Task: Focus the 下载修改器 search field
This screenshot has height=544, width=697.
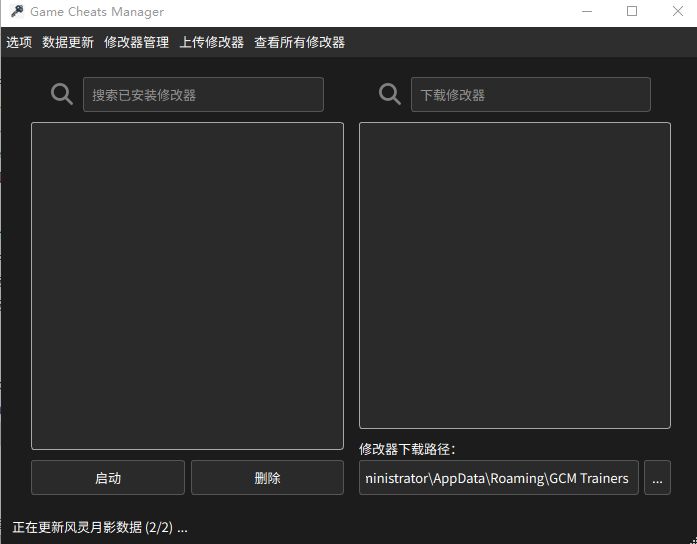Action: 531,94
